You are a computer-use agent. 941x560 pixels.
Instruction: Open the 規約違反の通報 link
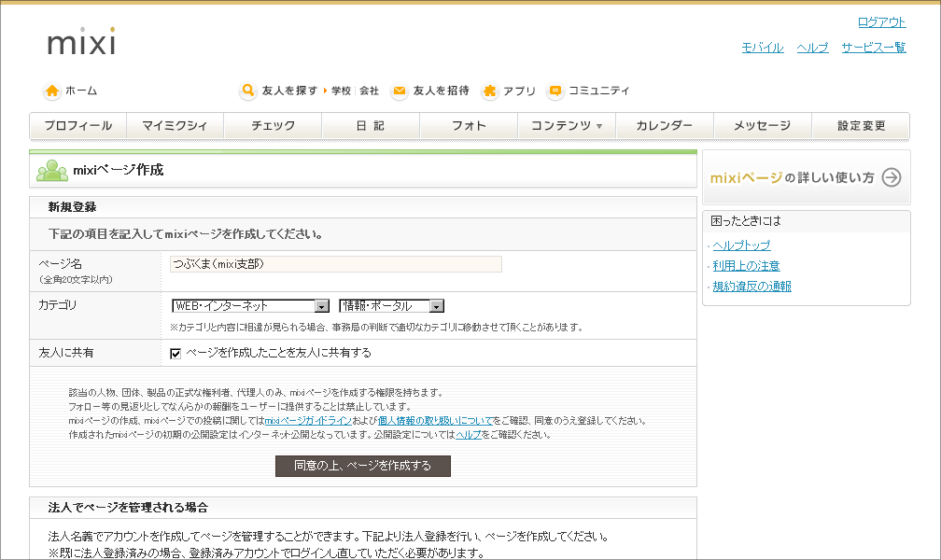tap(752, 287)
